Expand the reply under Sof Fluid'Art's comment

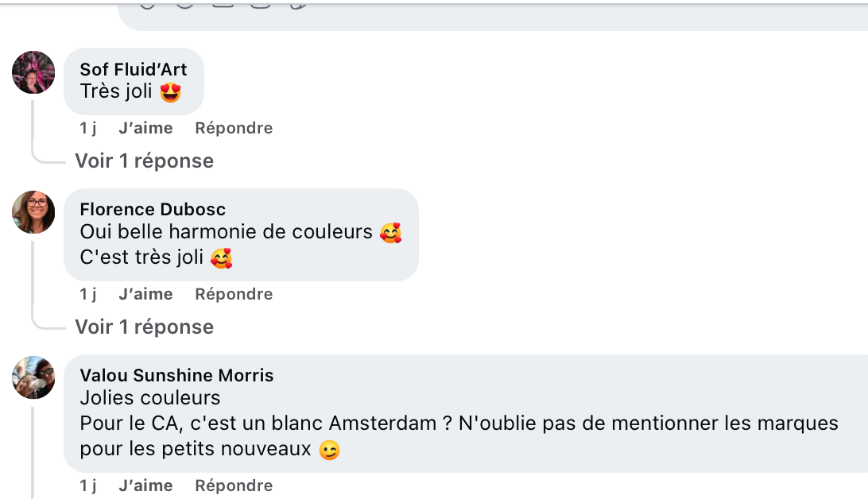(x=144, y=161)
